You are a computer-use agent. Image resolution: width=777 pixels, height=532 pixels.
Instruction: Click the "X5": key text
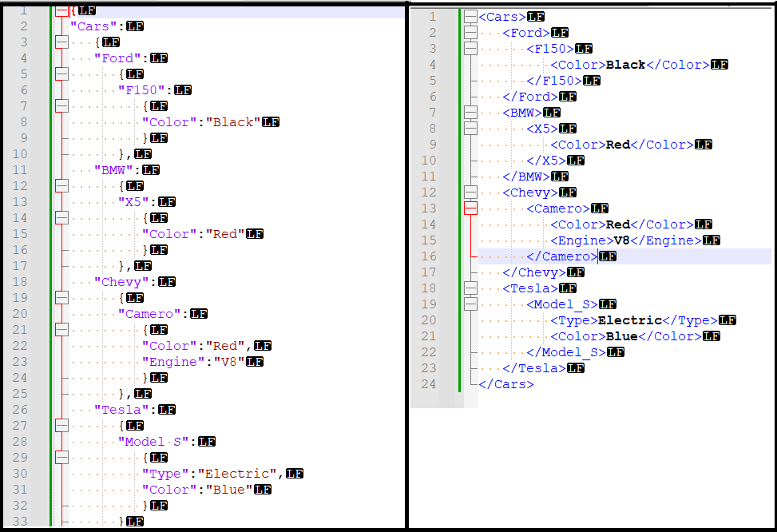(x=137, y=202)
